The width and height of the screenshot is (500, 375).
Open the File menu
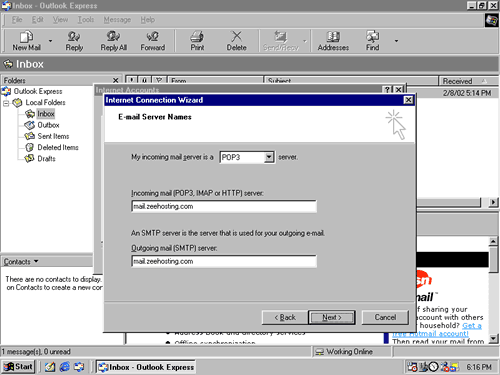(17, 20)
